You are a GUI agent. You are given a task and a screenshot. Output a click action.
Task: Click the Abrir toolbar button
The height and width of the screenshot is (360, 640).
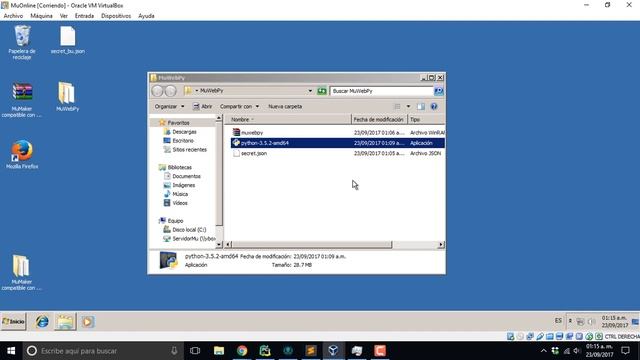point(202,107)
